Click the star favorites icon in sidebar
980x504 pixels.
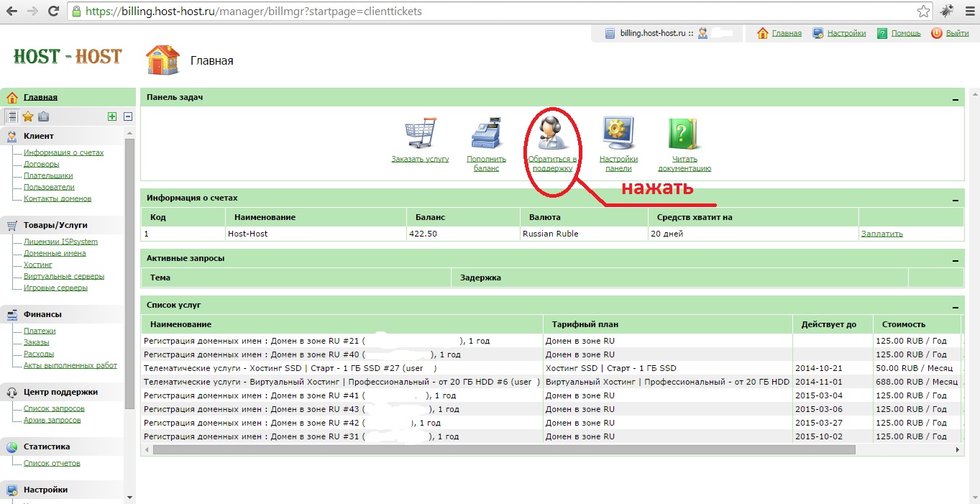point(28,116)
